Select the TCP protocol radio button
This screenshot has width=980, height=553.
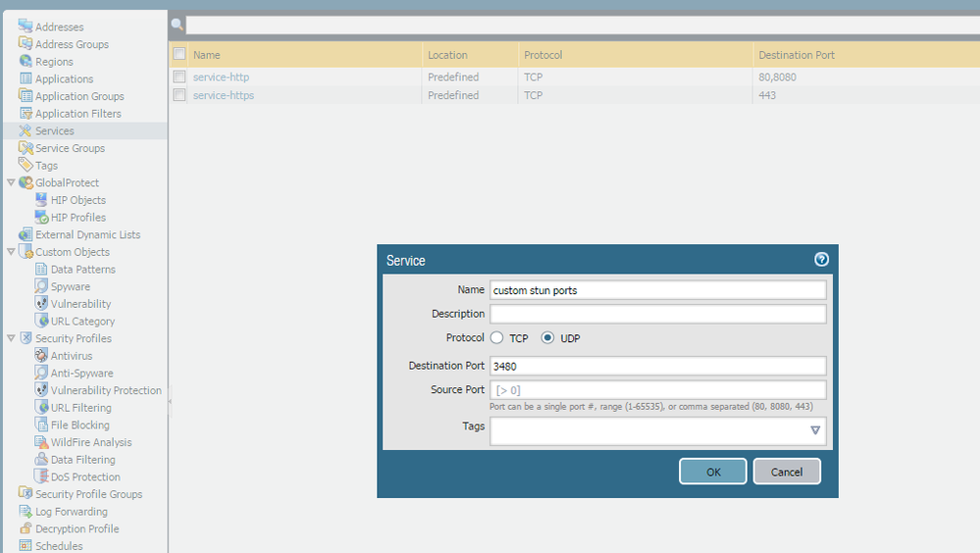click(497, 338)
